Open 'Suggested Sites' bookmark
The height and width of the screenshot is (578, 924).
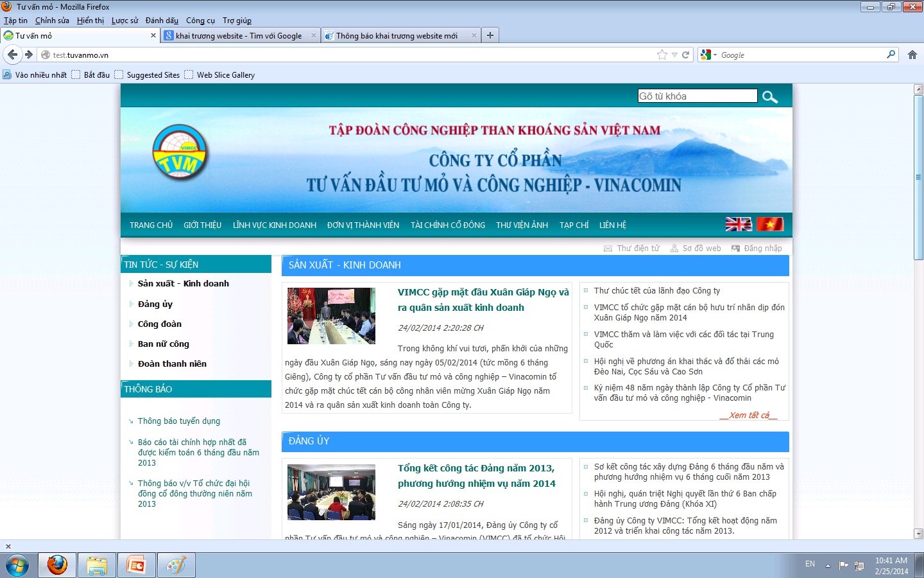click(147, 74)
